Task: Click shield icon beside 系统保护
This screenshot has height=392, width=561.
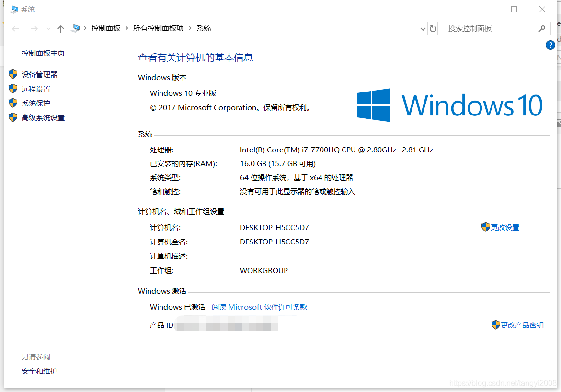Action: (x=13, y=103)
